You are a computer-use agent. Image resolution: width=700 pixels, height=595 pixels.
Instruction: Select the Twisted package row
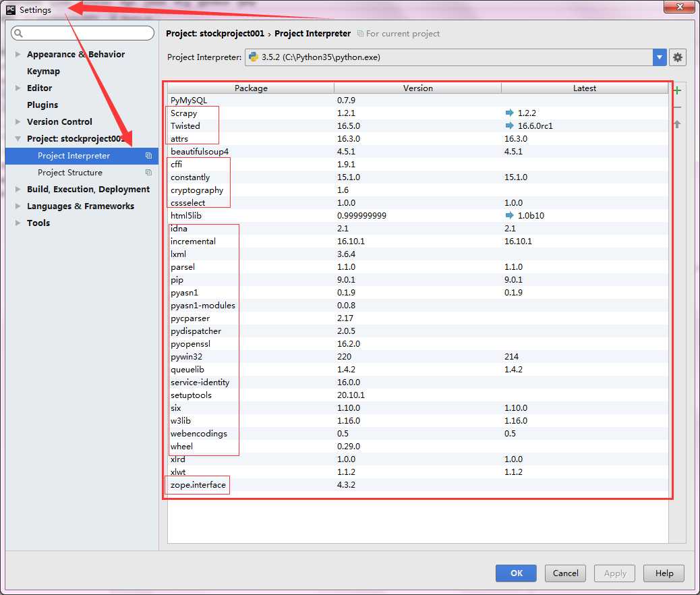tap(418, 126)
